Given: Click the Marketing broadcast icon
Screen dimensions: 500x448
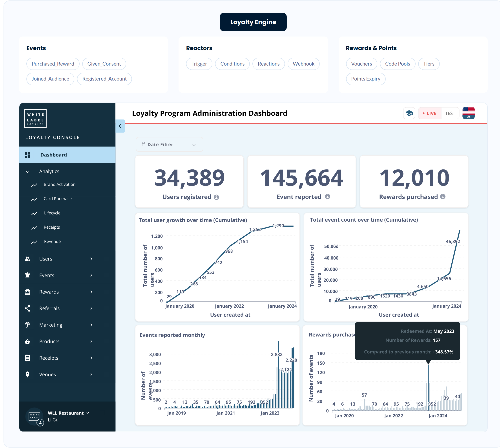Looking at the screenshot, I should coord(27,325).
